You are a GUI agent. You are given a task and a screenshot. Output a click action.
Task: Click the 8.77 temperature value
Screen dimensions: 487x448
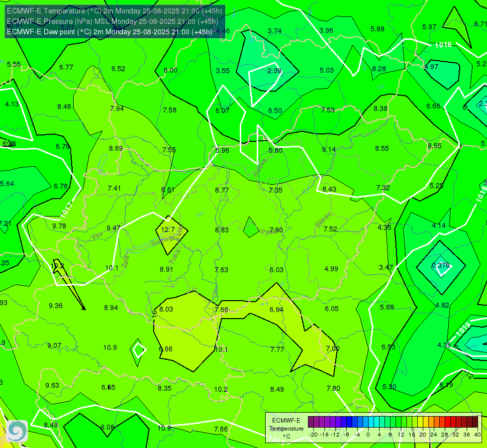[x=222, y=190]
